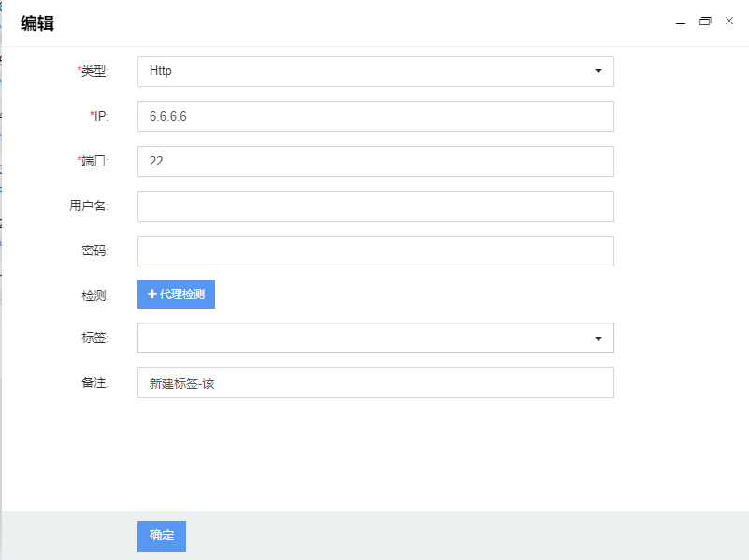
Task: Click the 类型 field label
Action: click(93, 71)
